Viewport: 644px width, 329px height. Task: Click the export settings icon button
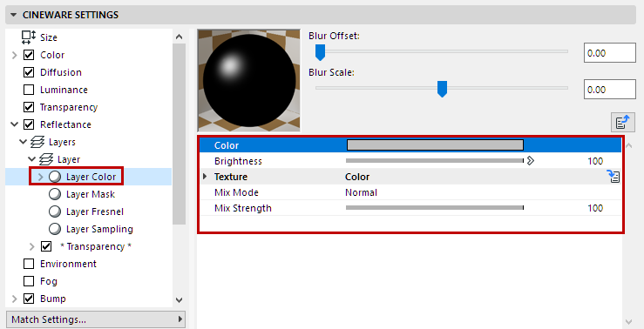click(x=622, y=123)
